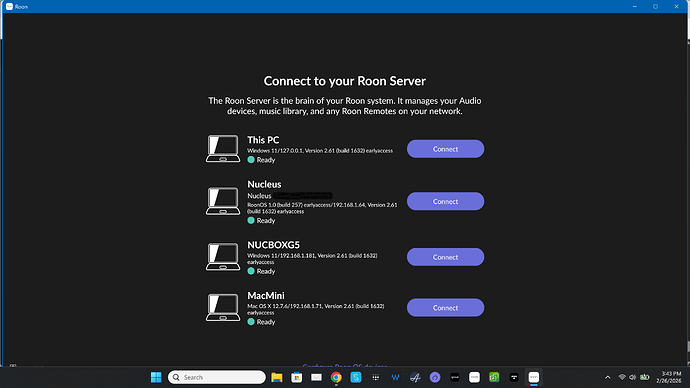Open the volume tray icon

[633, 377]
